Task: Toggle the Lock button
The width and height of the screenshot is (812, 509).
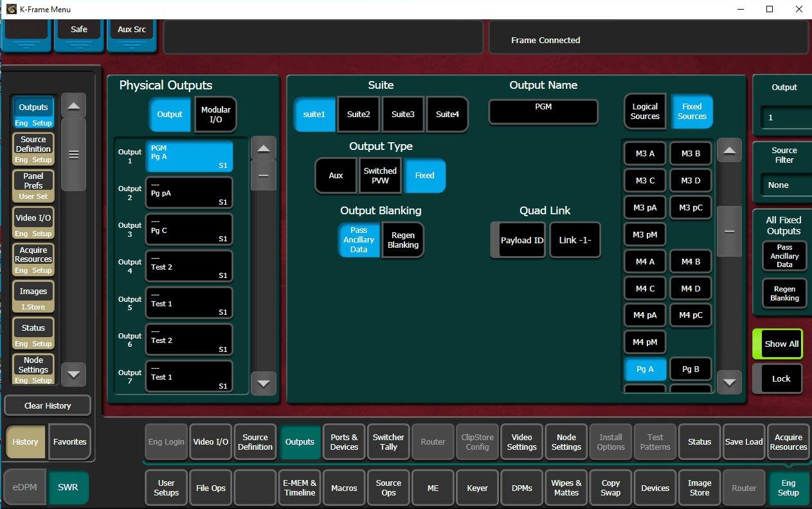Action: [778, 378]
